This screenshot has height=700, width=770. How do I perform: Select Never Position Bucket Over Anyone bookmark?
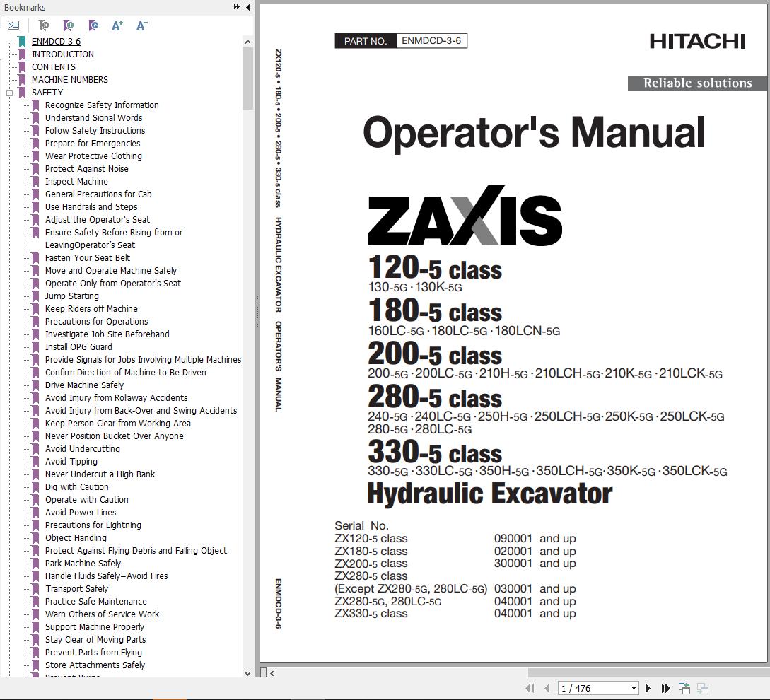(x=115, y=436)
